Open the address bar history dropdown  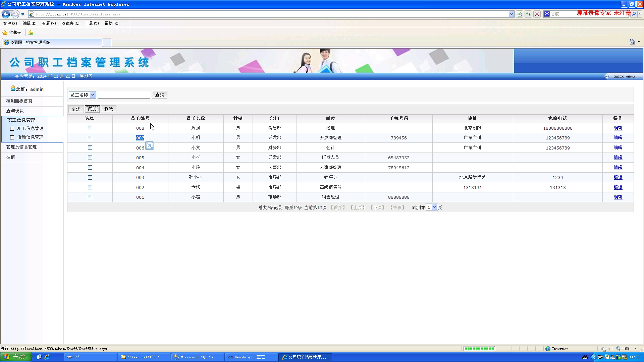pos(512,14)
